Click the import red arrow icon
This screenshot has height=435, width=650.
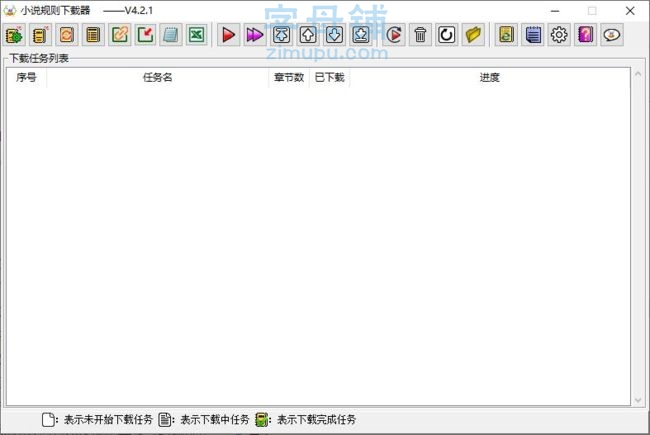pos(145,35)
